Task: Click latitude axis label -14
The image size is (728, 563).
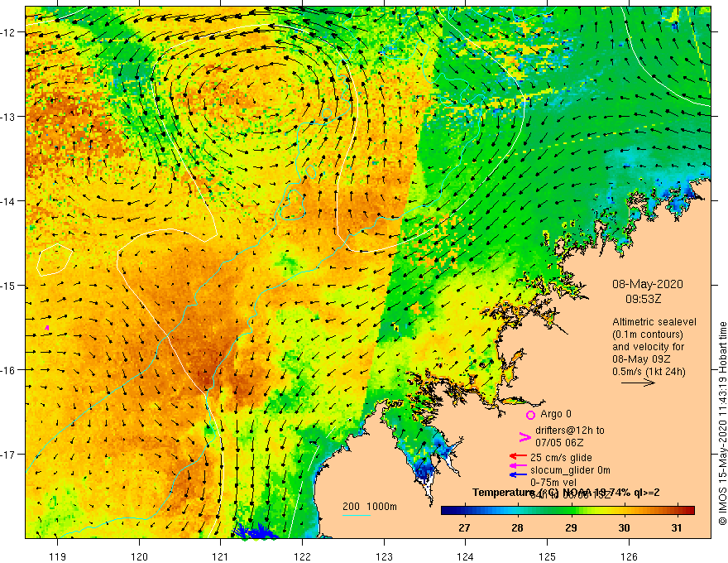Action: coord(7,201)
